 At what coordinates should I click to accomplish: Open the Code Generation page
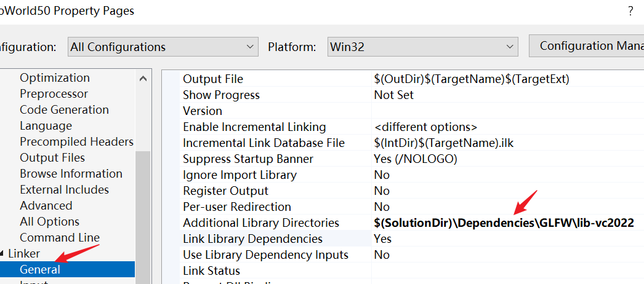(x=64, y=110)
